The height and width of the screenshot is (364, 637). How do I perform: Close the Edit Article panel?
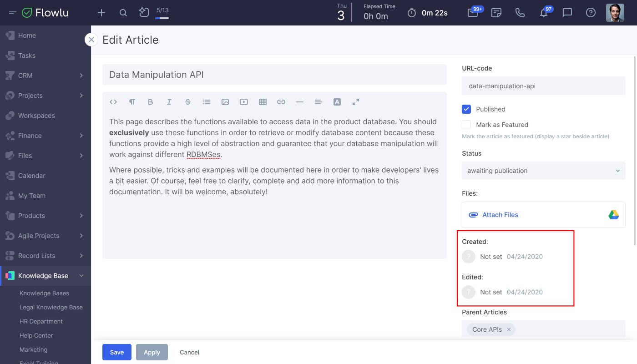(x=91, y=40)
